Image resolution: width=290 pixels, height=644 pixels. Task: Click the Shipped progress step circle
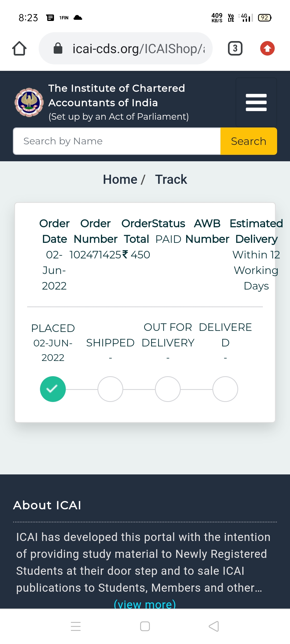coord(110,389)
